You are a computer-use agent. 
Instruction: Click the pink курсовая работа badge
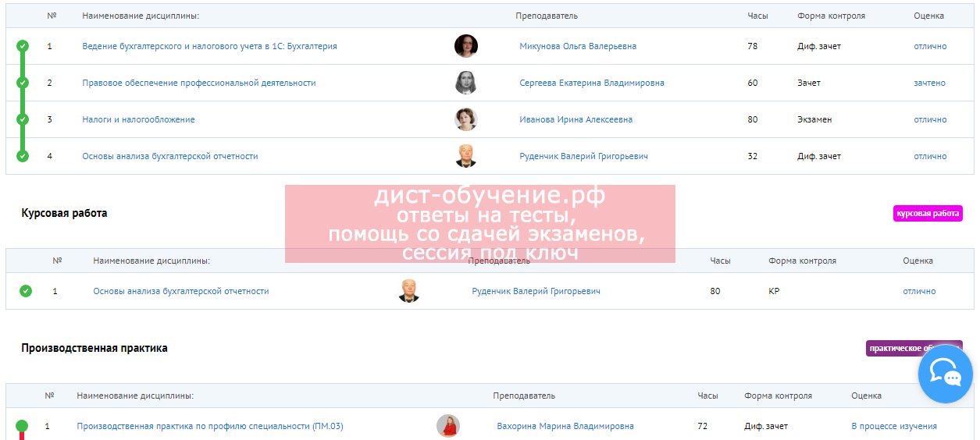tap(928, 214)
